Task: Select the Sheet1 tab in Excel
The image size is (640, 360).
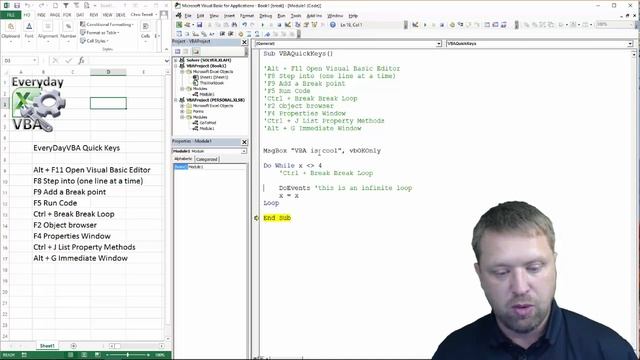Action: [x=47, y=346]
